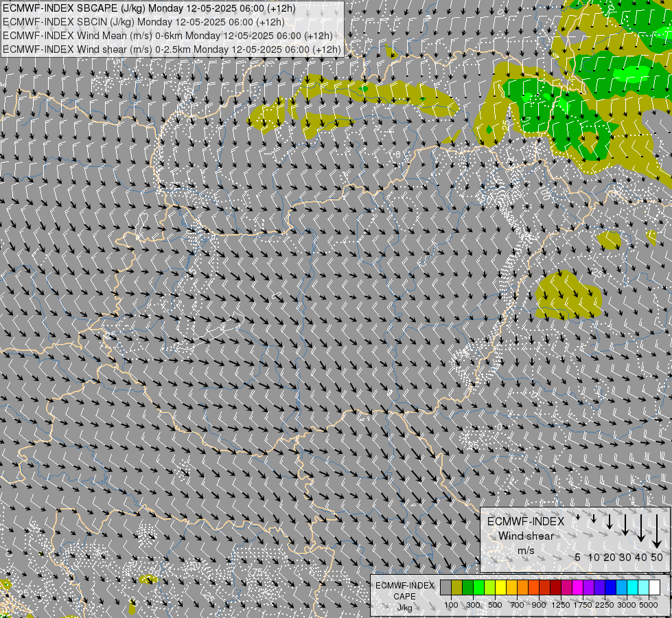Click the 300 value on CAPE scale
This screenshot has height=618, width=672.
pos(473,605)
